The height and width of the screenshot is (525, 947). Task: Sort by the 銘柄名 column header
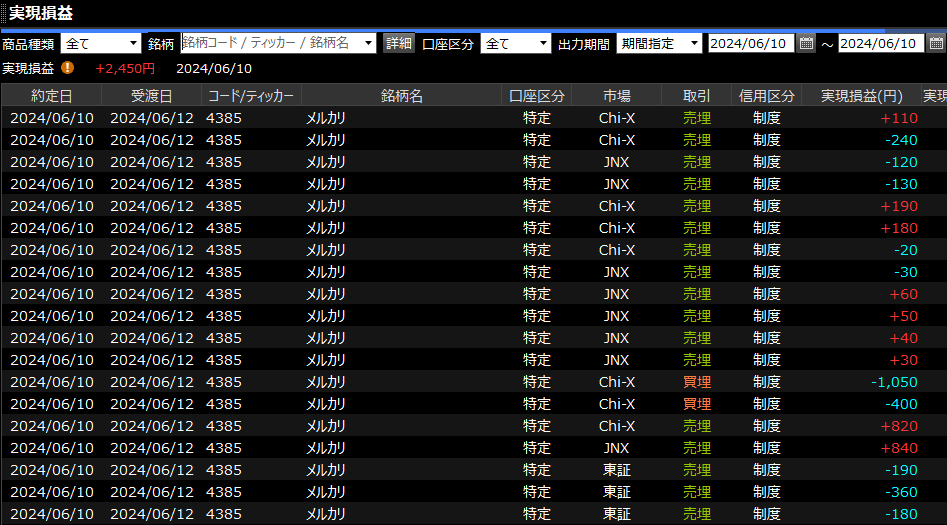pos(402,95)
